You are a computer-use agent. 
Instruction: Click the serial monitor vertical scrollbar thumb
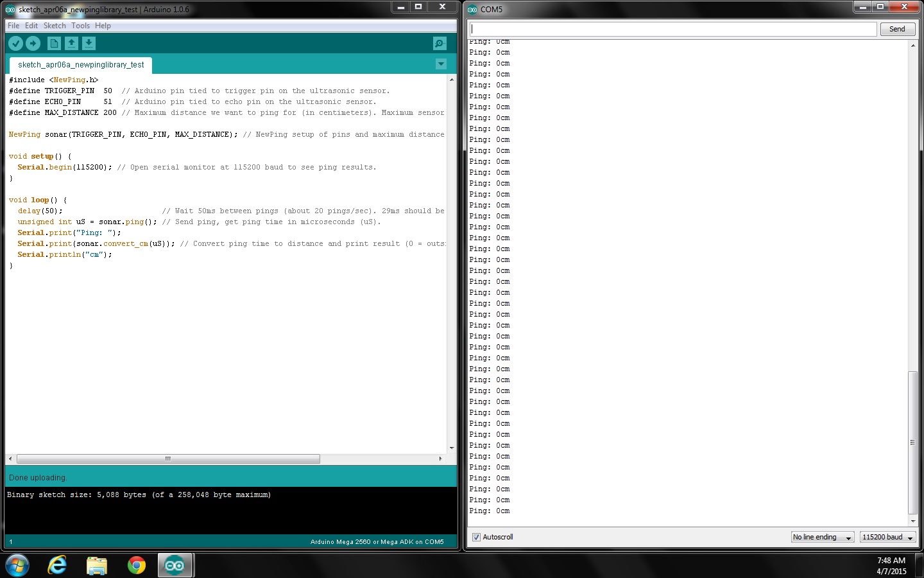[912, 442]
